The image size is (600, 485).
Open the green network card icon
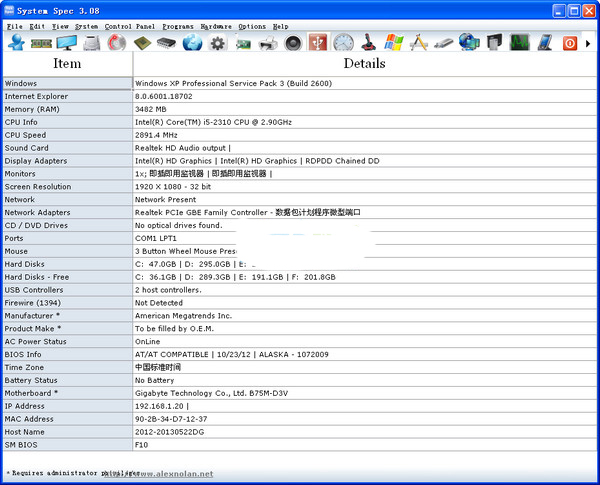click(243, 43)
